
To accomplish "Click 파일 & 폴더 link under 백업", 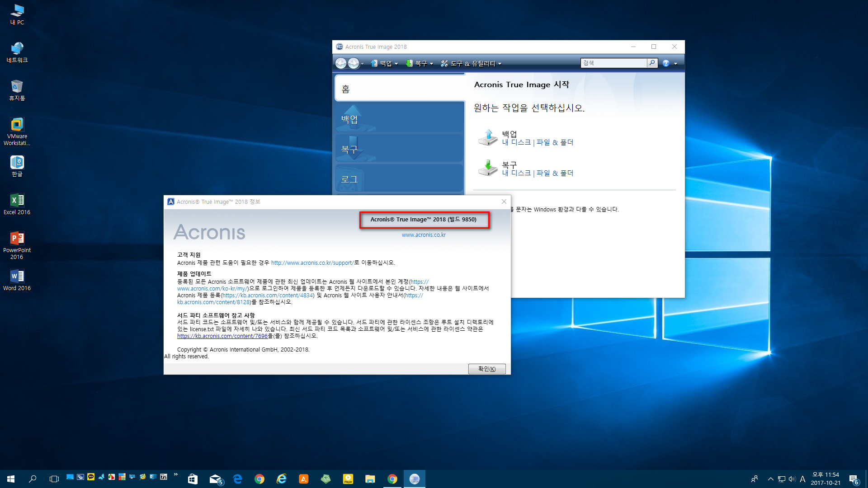I will point(555,142).
